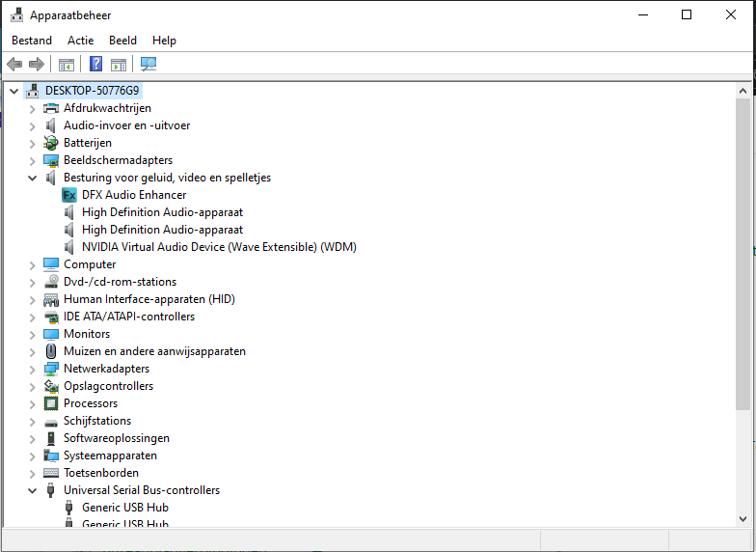Screen dimensions: 756x552
Task: Expand the Batterijen category
Action: [33, 143]
